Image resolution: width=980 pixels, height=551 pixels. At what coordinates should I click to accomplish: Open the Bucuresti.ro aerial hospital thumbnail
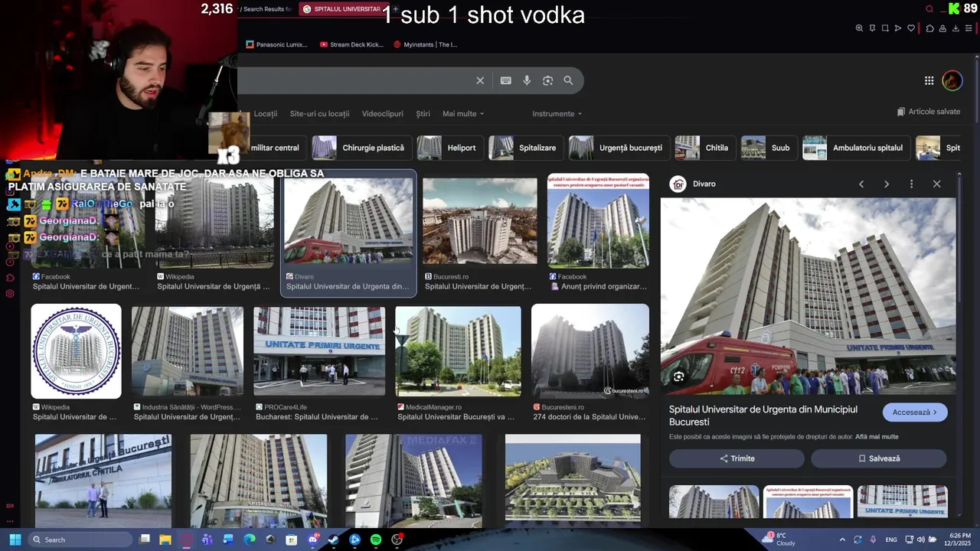coord(480,221)
